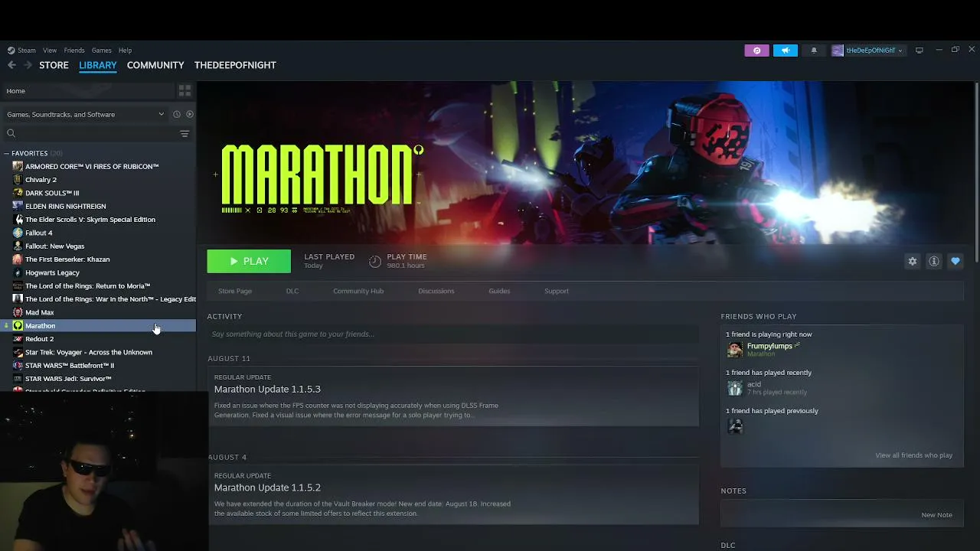
Task: Open the Steam menu
Action: tap(27, 51)
